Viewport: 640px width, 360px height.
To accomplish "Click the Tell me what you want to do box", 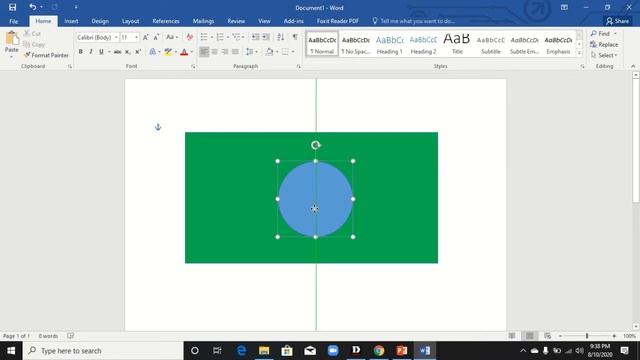I will pos(413,21).
